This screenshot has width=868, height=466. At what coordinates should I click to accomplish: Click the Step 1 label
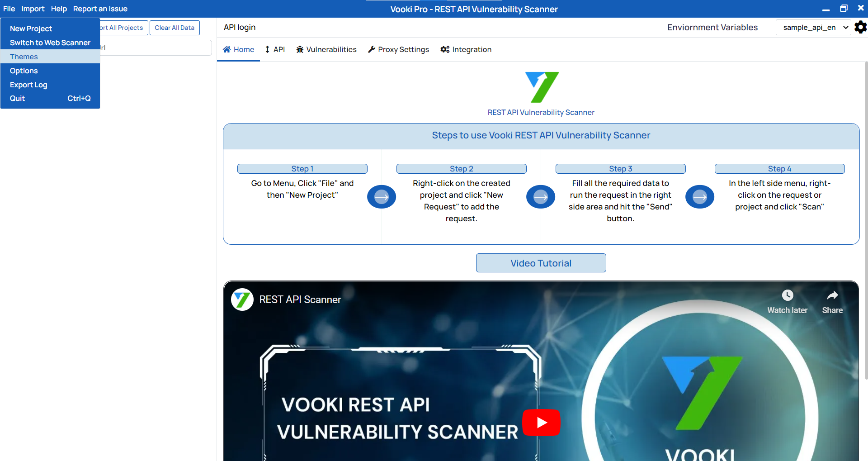302,169
